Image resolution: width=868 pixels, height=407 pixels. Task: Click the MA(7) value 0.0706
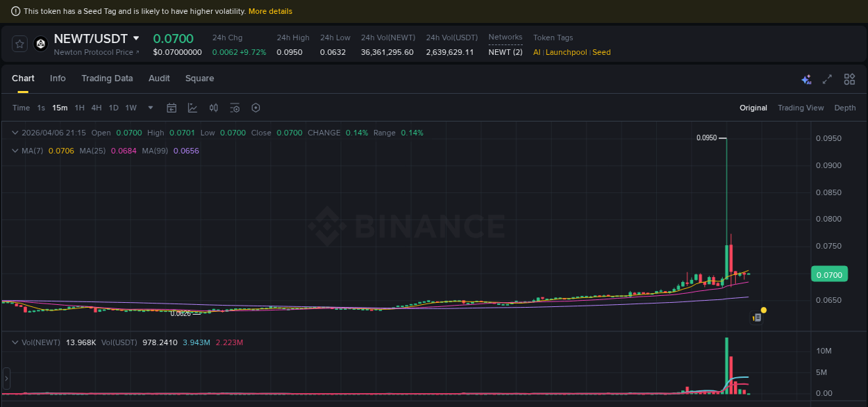point(60,151)
